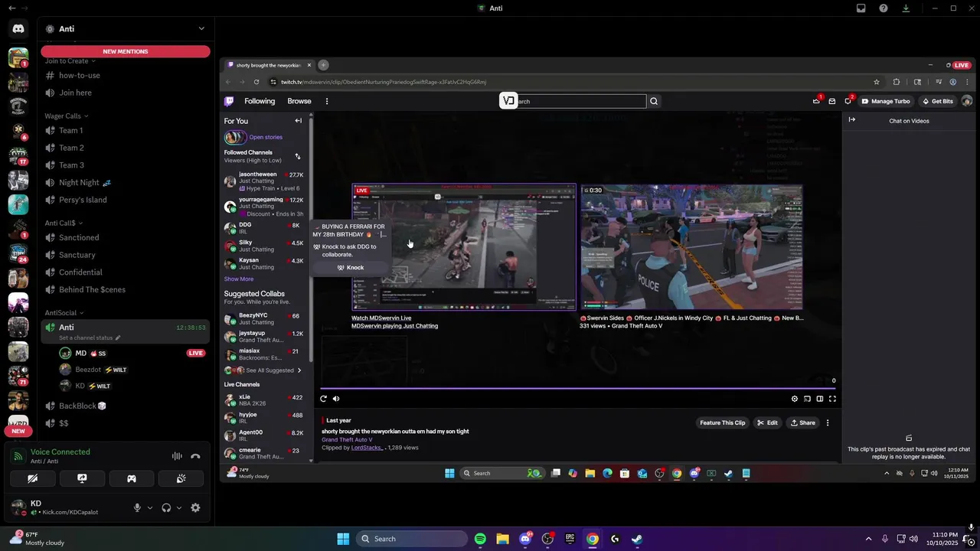Open server icon with 6 badge
The height and width of the screenshot is (551, 980).
point(18,132)
